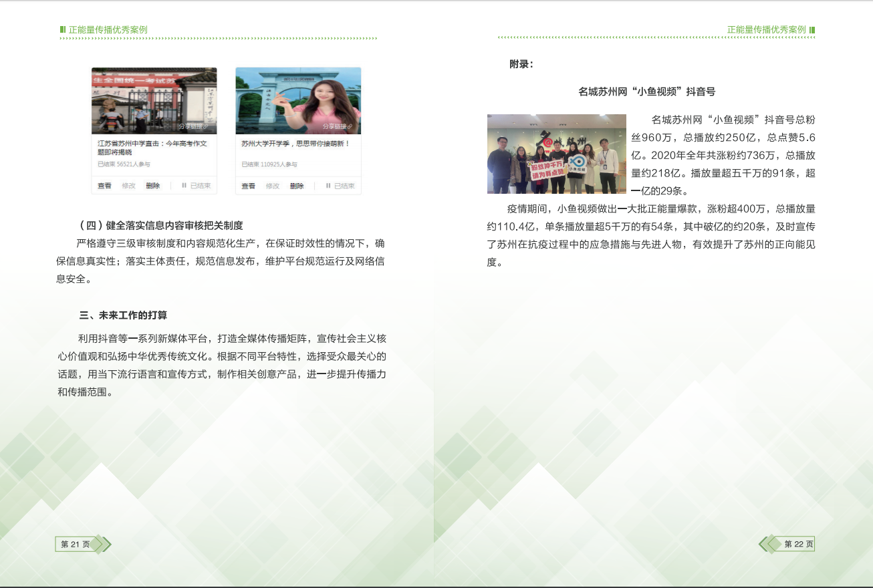Click 修改 on the 苏州大学开学季 card
This screenshot has height=588, width=873.
[x=273, y=186]
